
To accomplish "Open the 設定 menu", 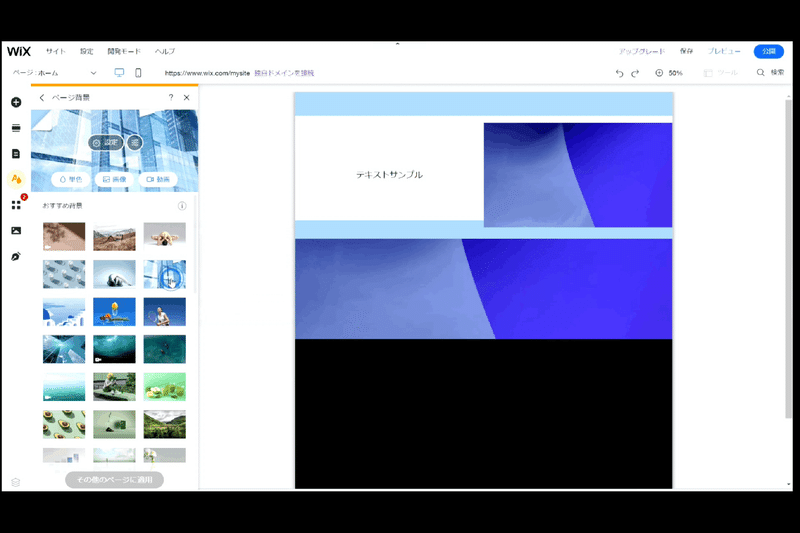I will pyautogui.click(x=87, y=51).
